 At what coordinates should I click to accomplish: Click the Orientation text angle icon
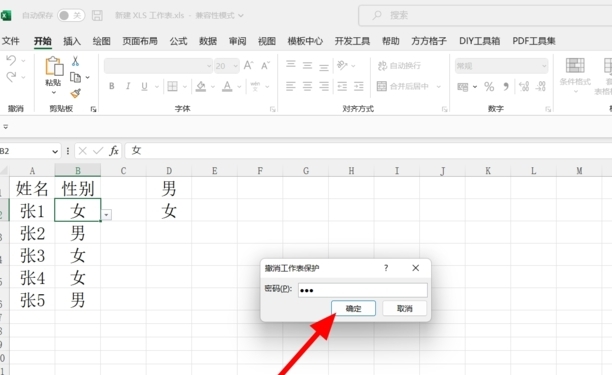point(342,65)
